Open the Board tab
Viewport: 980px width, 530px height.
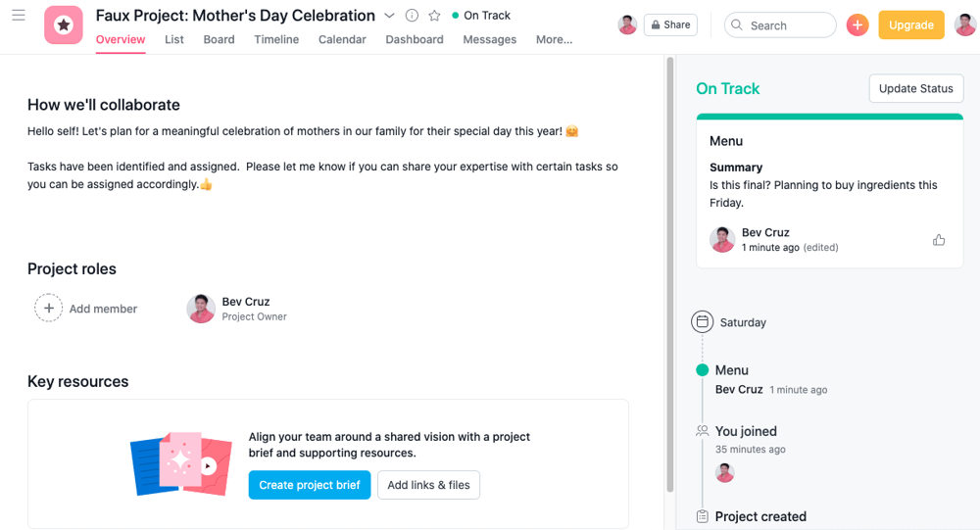click(x=219, y=39)
